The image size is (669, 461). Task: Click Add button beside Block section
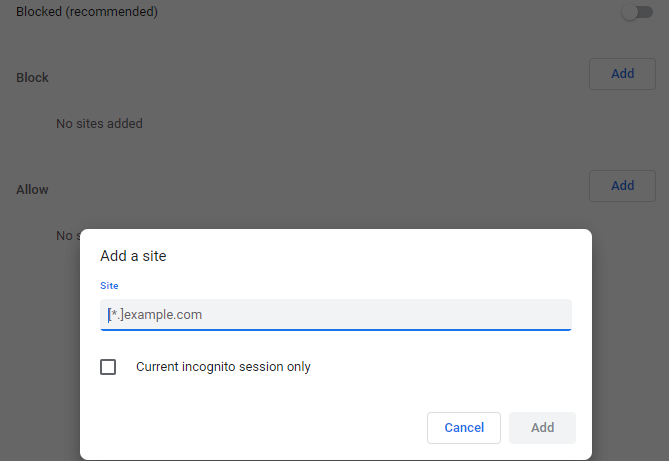[622, 74]
